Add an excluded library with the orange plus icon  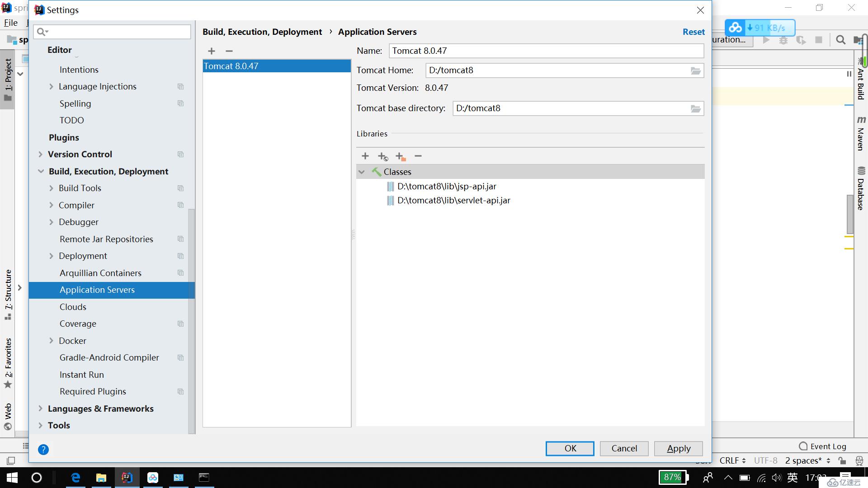tap(401, 156)
